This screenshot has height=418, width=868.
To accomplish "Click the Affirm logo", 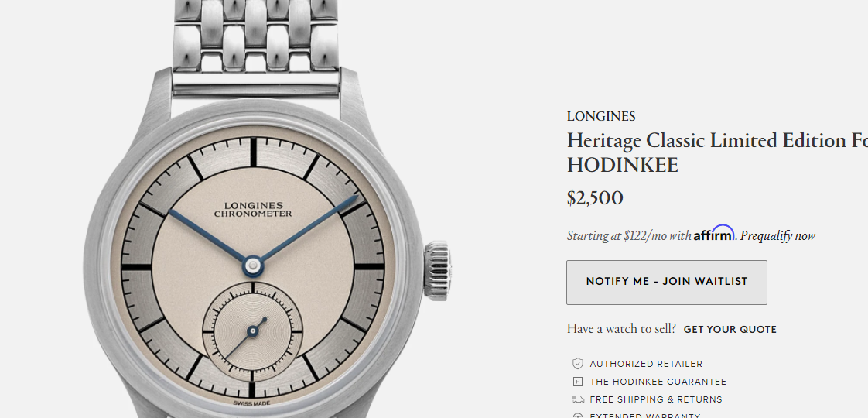I will tap(714, 232).
